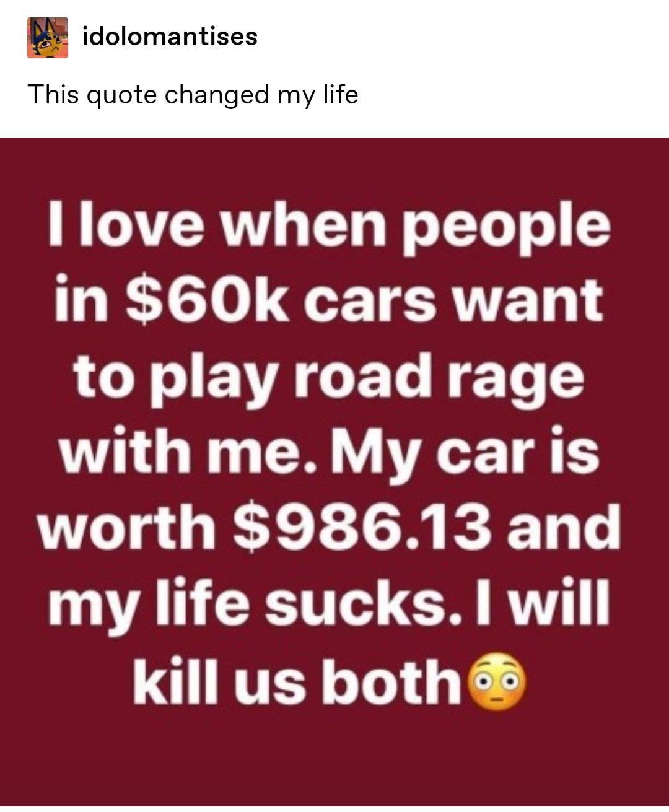Click the "This quote changed my life" caption
This screenshot has width=669, height=812.
click(193, 95)
